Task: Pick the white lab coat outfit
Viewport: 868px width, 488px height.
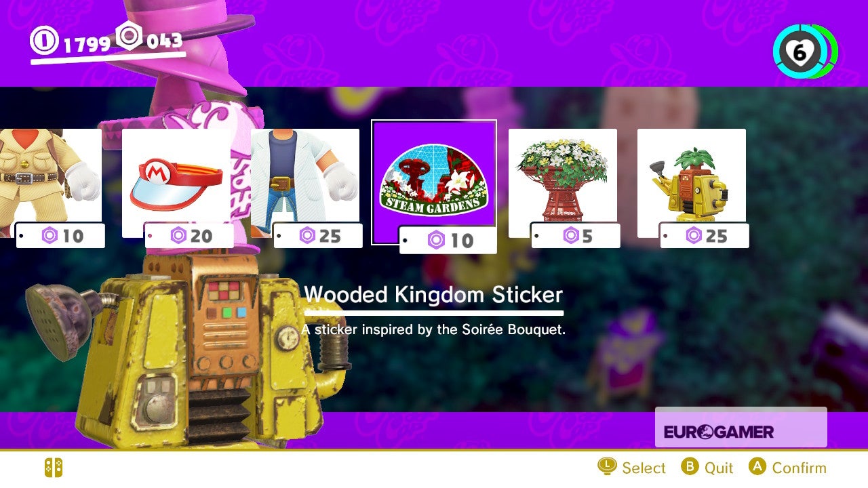Action: click(x=305, y=183)
